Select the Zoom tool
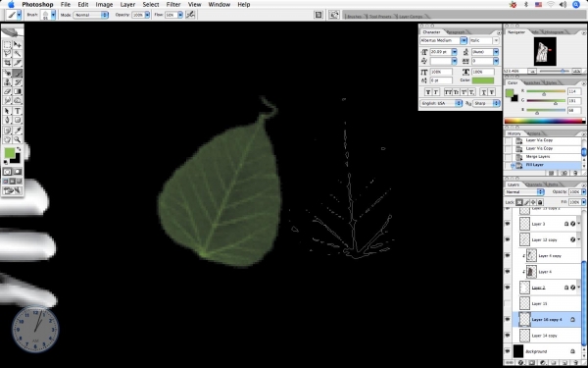Viewport: 588px width, 368px height. [x=18, y=139]
